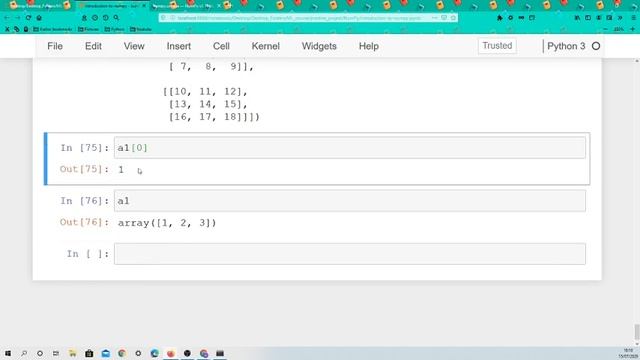
Task: Click the Python 3 kernel name
Action: click(x=566, y=46)
